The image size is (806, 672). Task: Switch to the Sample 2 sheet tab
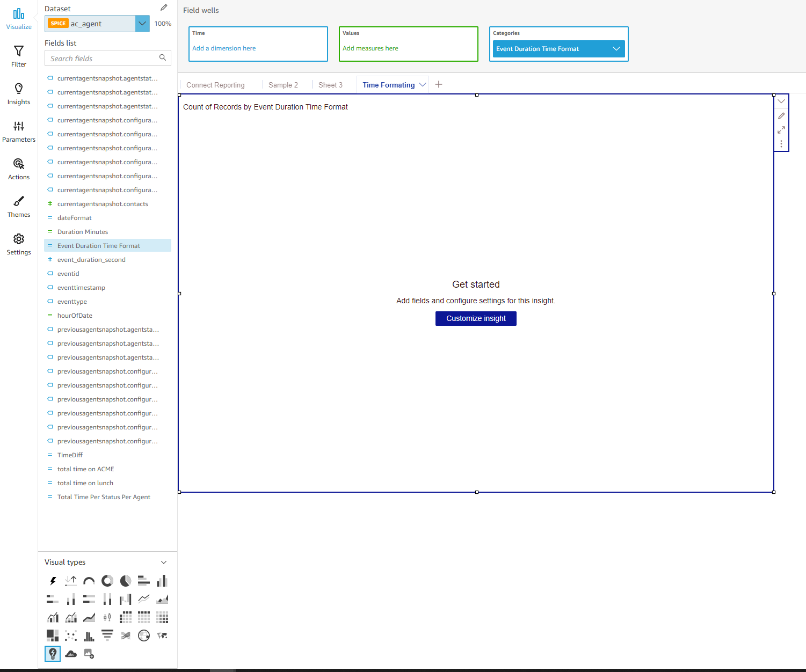[283, 85]
